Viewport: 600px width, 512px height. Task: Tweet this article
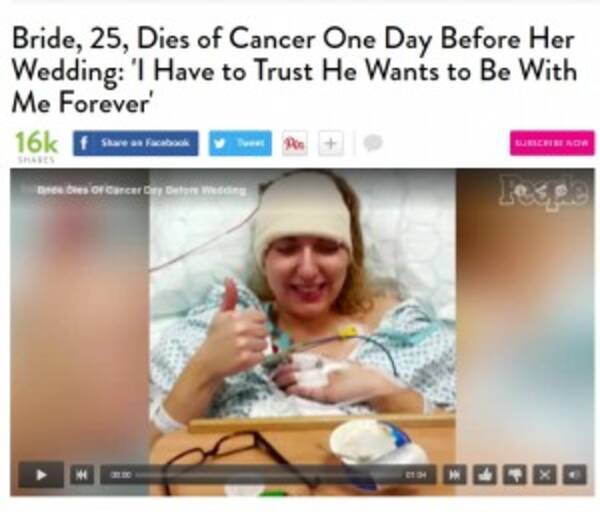pyautogui.click(x=240, y=143)
